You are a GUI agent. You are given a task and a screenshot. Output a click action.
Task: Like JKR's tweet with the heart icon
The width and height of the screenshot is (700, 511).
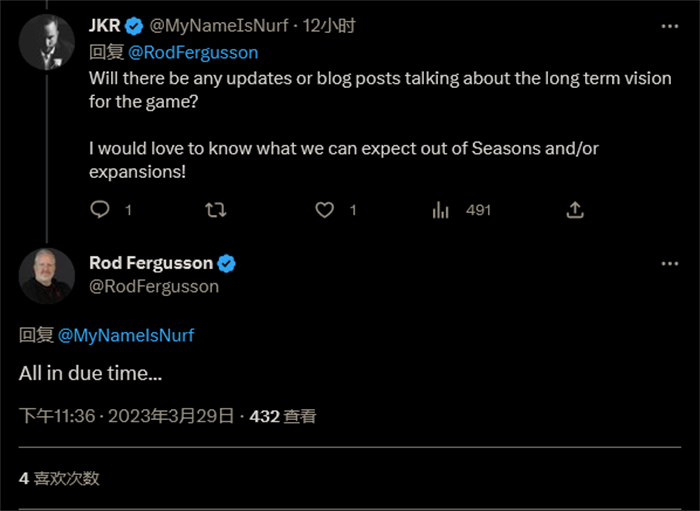tap(325, 210)
